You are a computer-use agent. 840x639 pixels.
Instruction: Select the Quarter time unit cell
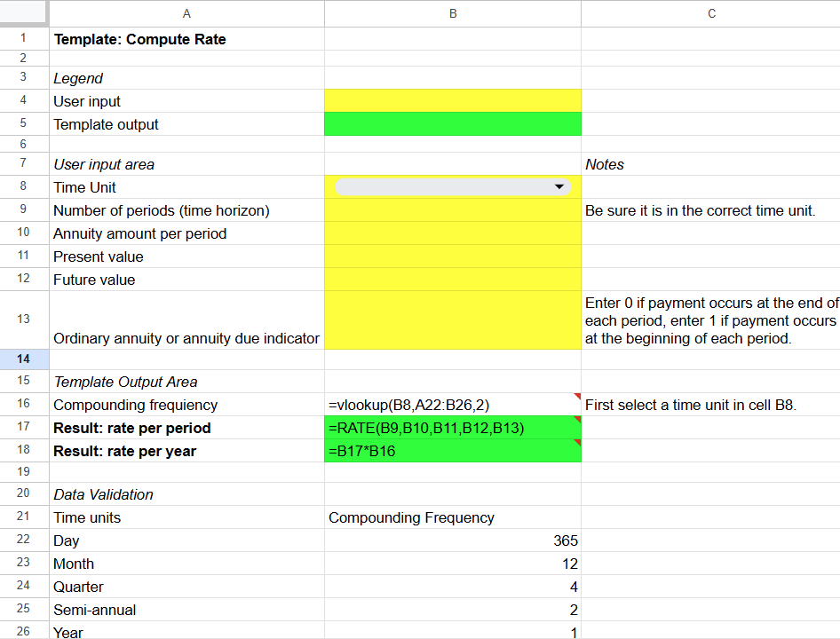(186, 587)
